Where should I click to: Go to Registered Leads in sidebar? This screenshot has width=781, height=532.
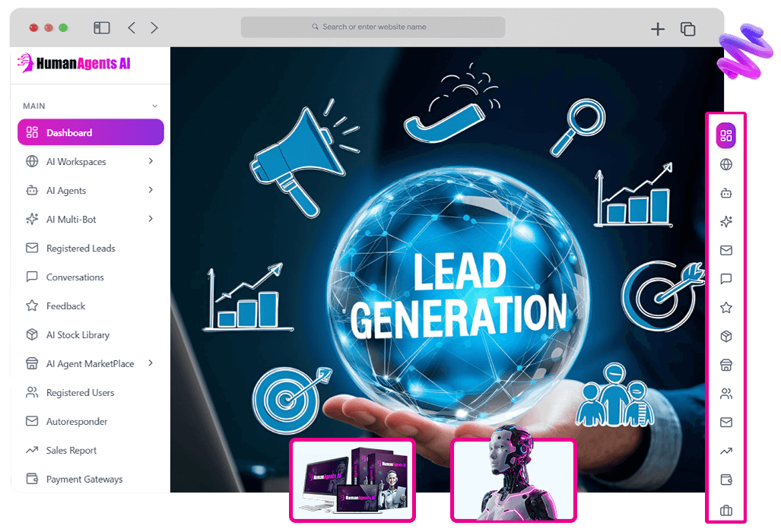[x=80, y=249]
